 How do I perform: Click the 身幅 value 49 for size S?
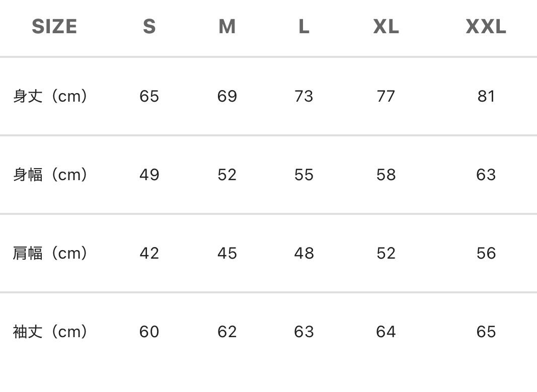(149, 175)
